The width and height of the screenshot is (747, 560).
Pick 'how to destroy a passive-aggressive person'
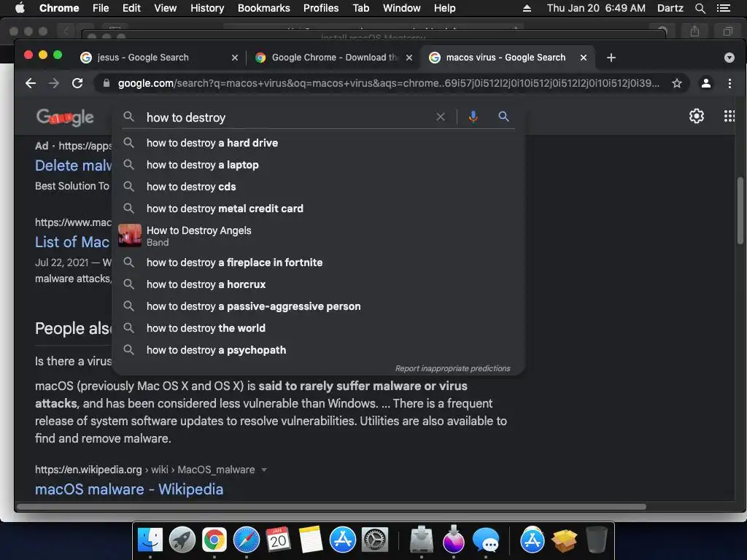318,306
